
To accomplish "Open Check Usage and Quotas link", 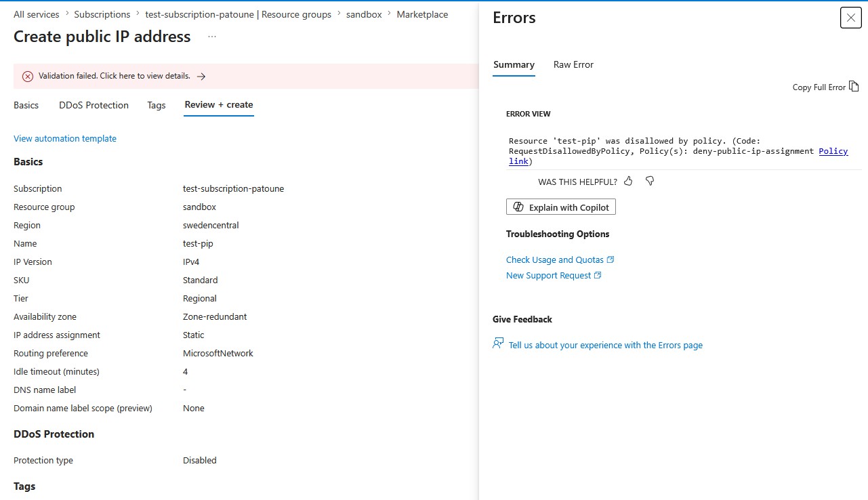I will (x=555, y=259).
